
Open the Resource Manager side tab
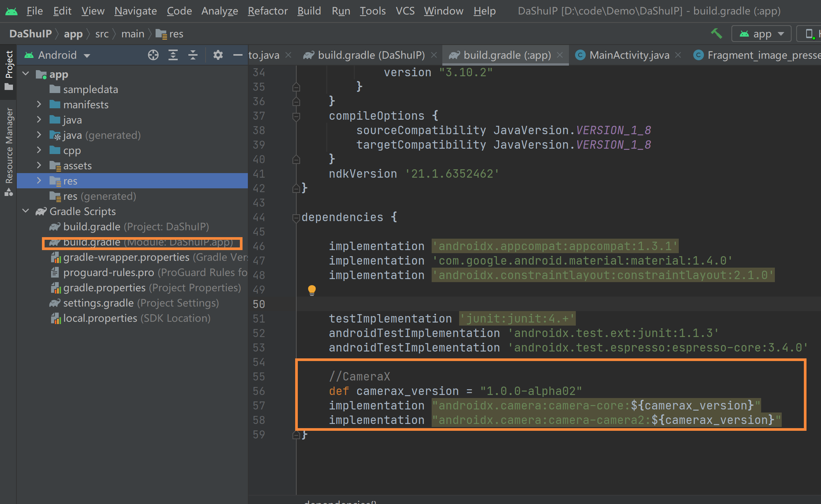click(9, 152)
